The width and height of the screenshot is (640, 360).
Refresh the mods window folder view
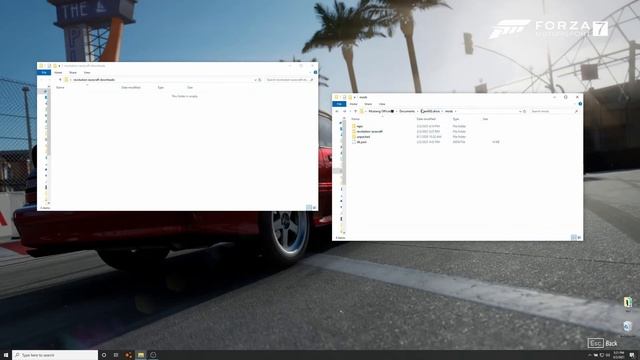click(524, 111)
